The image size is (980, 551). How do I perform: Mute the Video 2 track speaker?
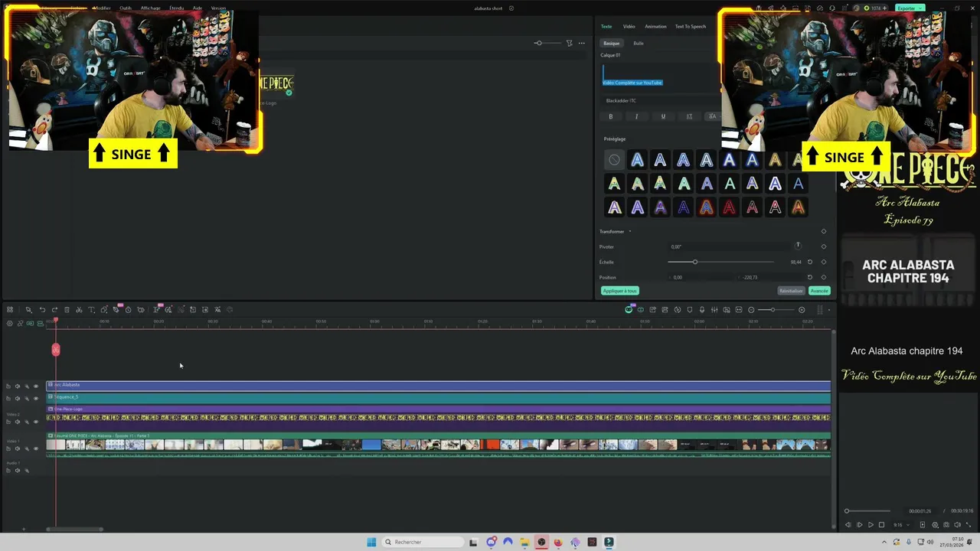click(x=18, y=422)
